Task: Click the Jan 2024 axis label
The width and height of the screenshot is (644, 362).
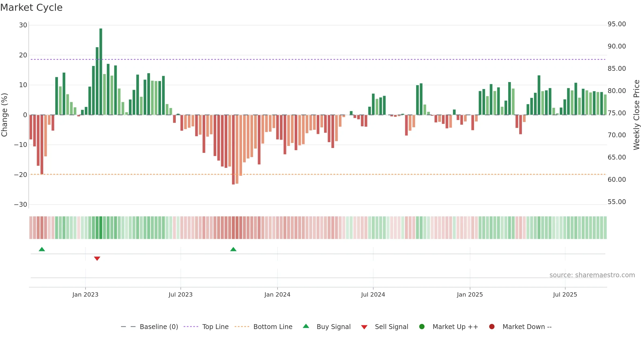Action: pos(277,294)
